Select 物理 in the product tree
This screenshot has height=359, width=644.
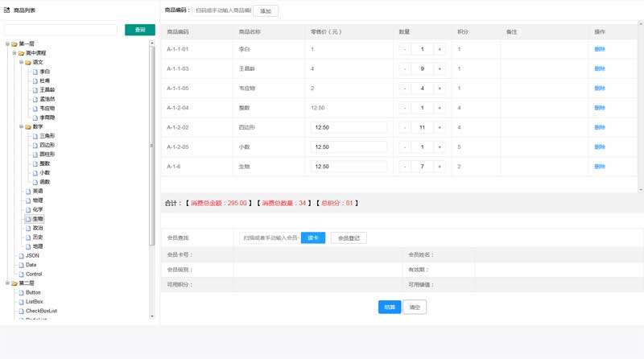tap(38, 200)
